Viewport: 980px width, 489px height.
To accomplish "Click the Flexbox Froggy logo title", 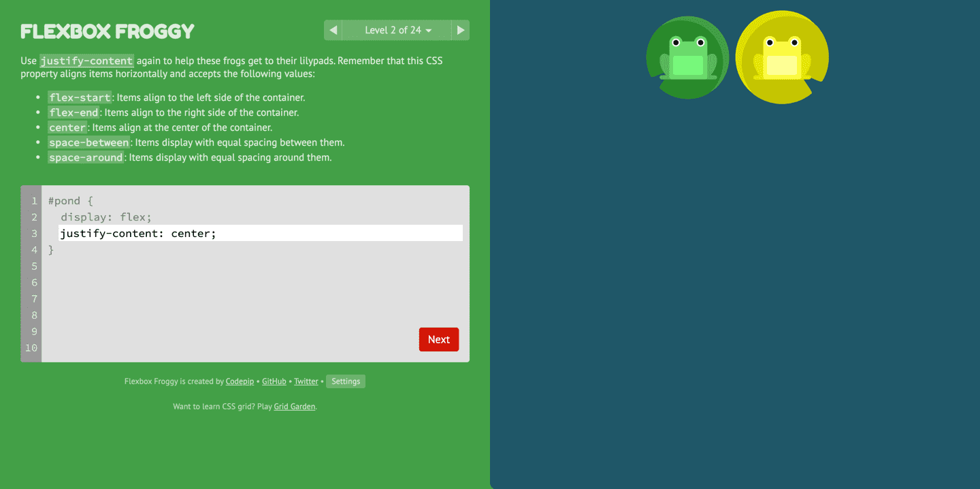I will point(108,31).
